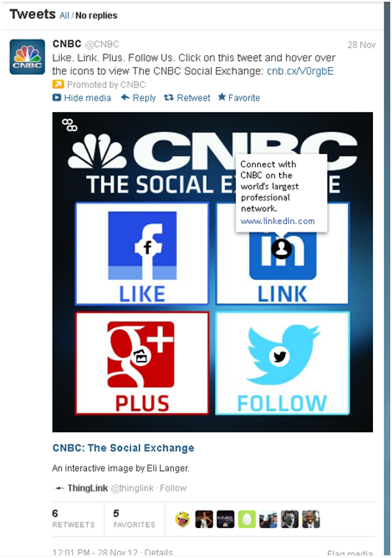Click the Twitter bird hotspot on FOLLOW tile
The image size is (392, 558).
tap(279, 356)
